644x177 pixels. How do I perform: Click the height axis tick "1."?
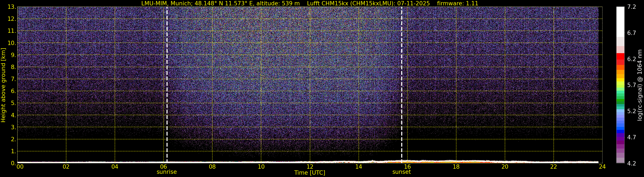[13, 151]
